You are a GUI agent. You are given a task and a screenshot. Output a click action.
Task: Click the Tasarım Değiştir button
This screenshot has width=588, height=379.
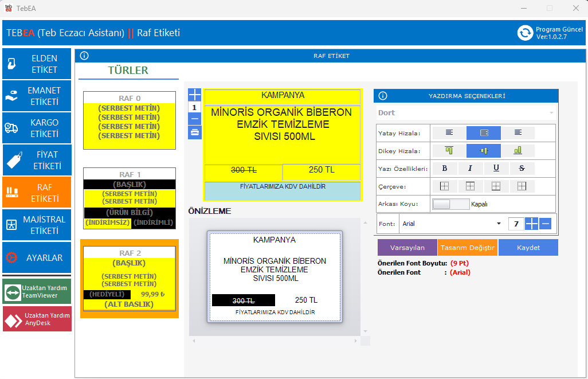(467, 248)
